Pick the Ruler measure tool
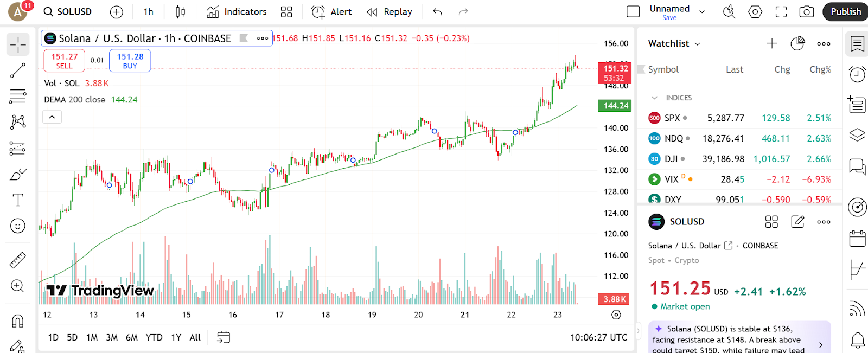 click(x=17, y=261)
